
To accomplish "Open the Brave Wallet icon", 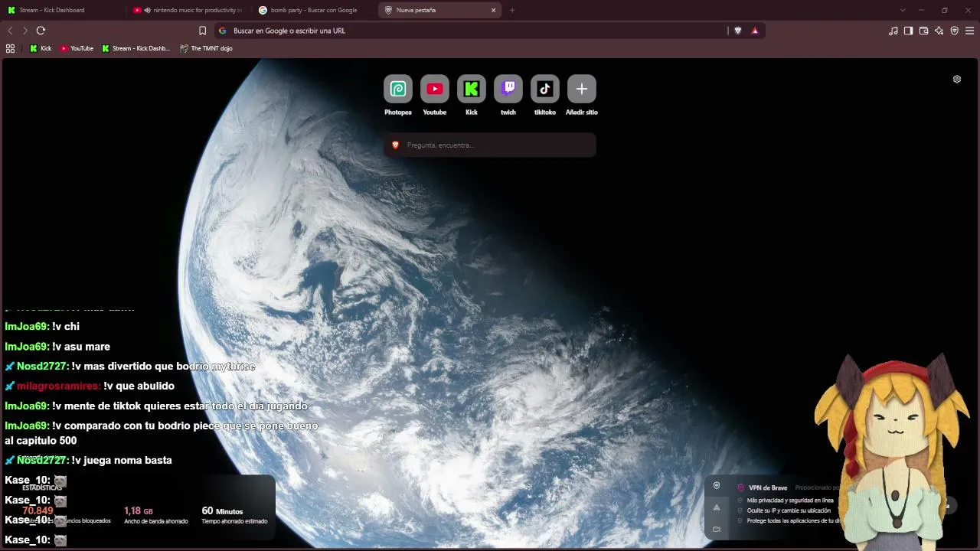I will [923, 31].
